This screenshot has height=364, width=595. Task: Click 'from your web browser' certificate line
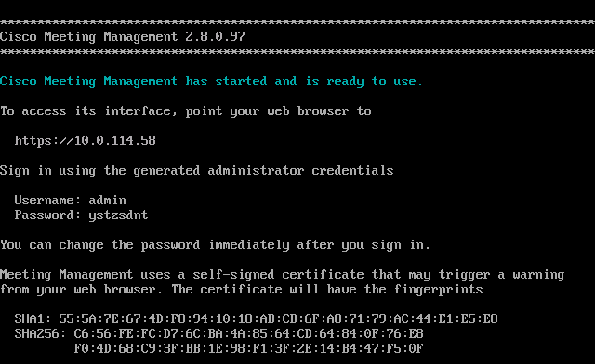point(242,290)
